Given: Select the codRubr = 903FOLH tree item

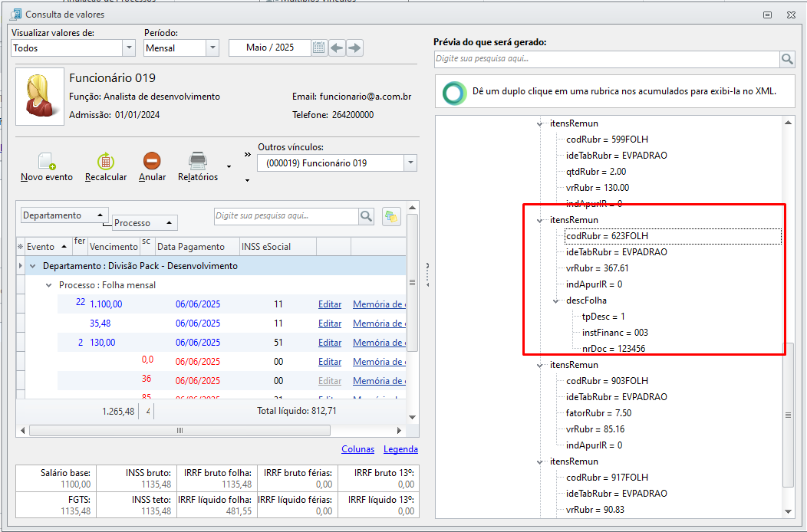Looking at the screenshot, I should tap(607, 381).
